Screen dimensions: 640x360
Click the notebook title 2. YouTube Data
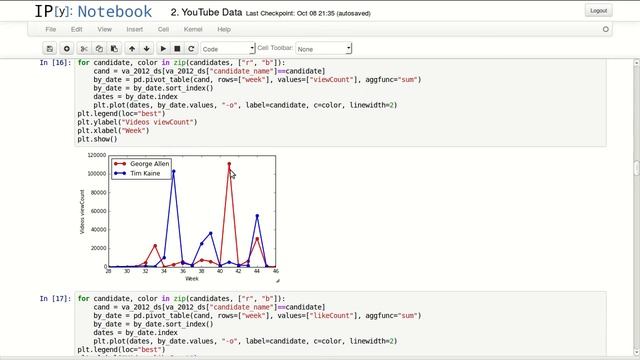pos(207,13)
